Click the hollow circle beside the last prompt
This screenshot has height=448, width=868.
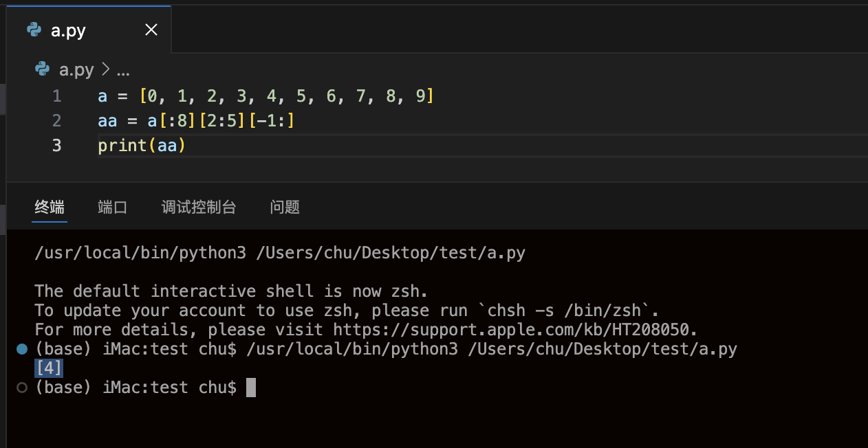click(22, 388)
